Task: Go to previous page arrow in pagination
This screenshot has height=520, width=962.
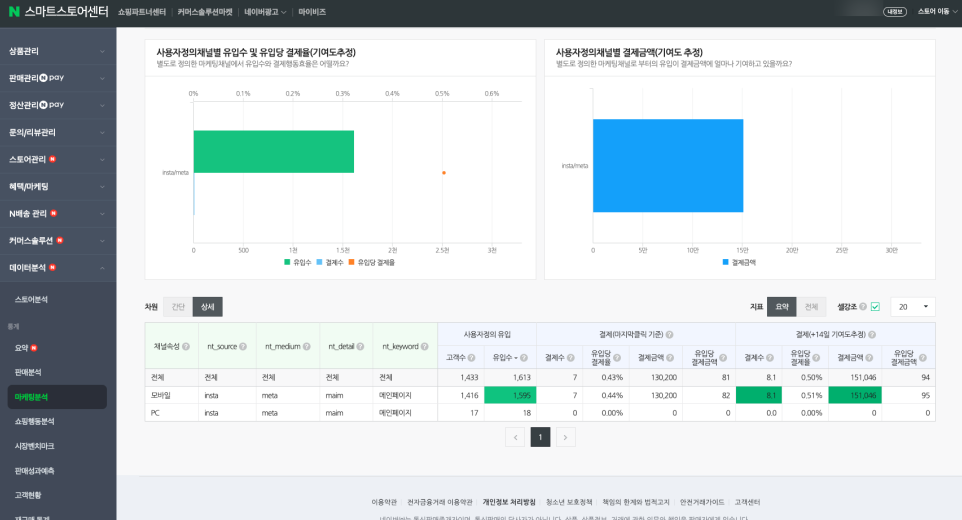Action: point(515,437)
